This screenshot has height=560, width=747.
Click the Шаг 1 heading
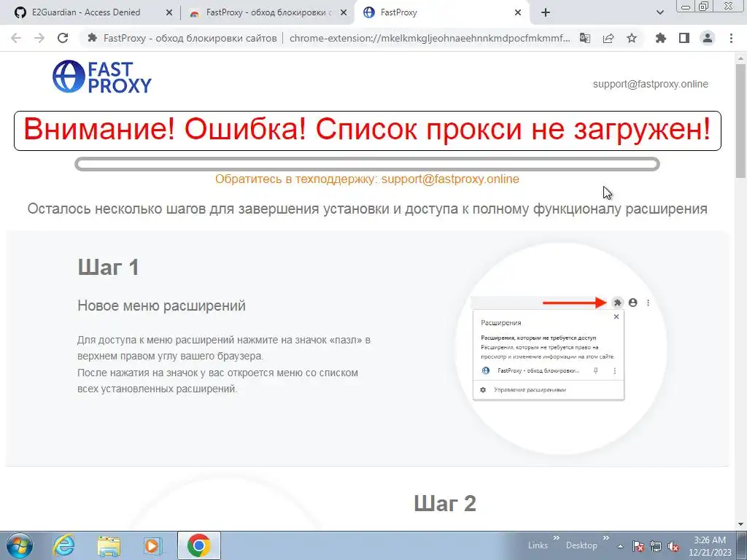click(x=108, y=267)
